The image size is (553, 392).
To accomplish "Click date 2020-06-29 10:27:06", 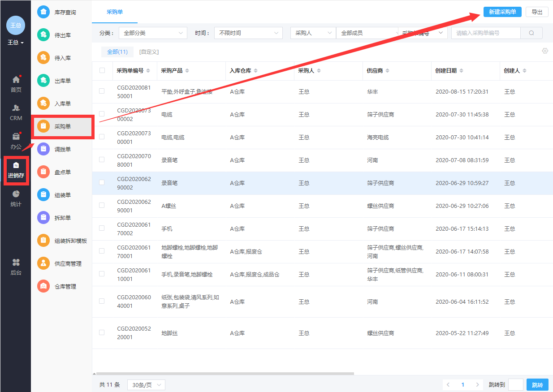I will [462, 206].
